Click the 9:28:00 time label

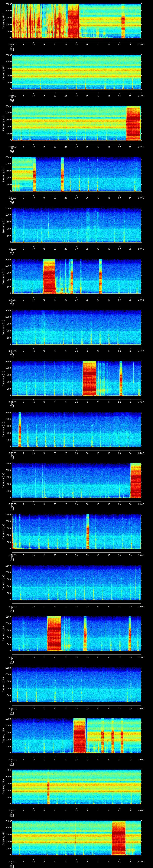click(x=12, y=249)
